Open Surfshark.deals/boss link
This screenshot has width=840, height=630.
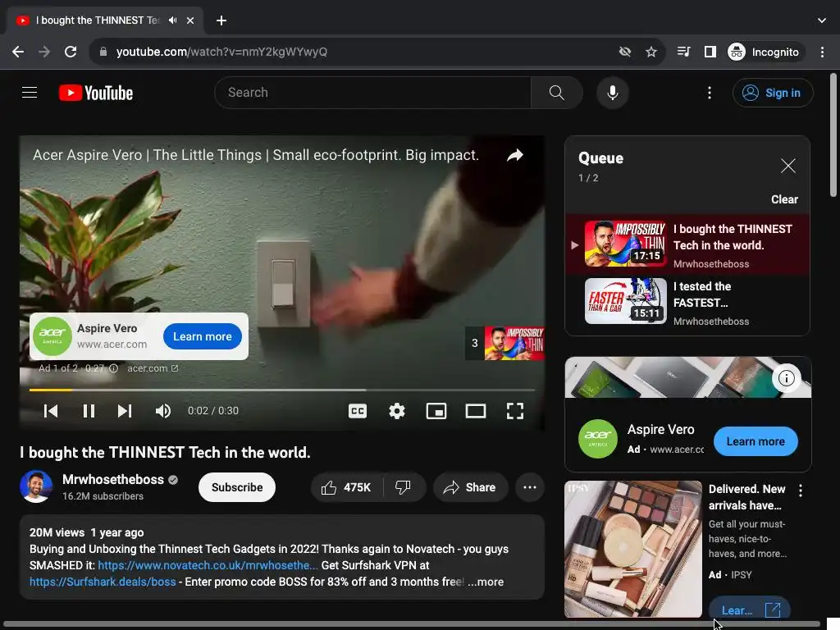coord(103,582)
